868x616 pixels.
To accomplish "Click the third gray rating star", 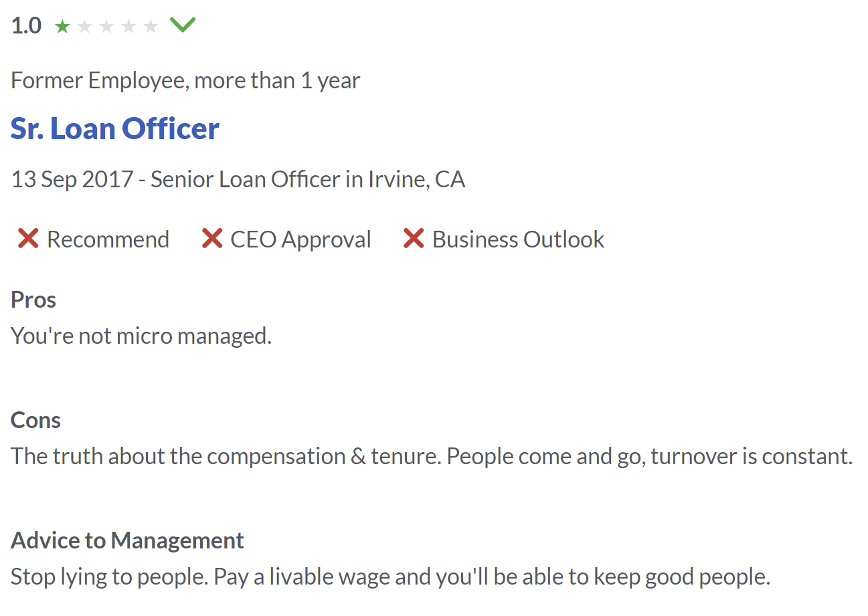I will 106,26.
